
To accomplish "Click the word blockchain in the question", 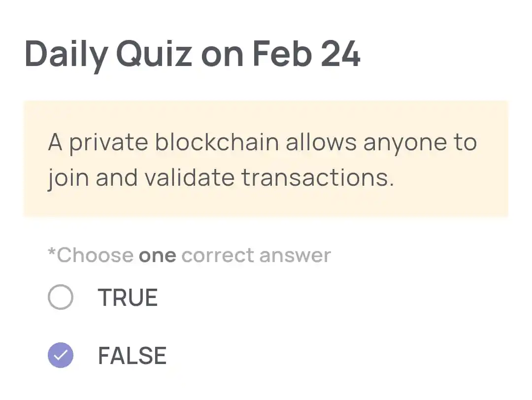I will pos(217,142).
